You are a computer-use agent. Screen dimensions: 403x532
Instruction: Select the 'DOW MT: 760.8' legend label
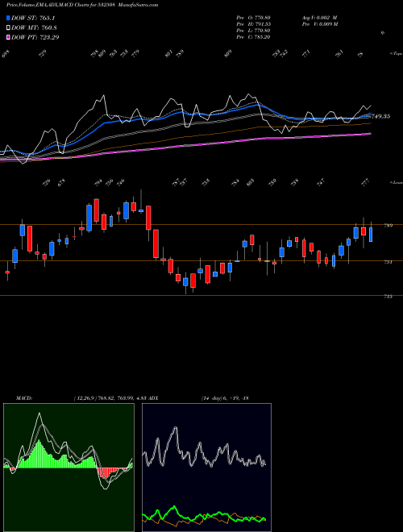coord(34,28)
